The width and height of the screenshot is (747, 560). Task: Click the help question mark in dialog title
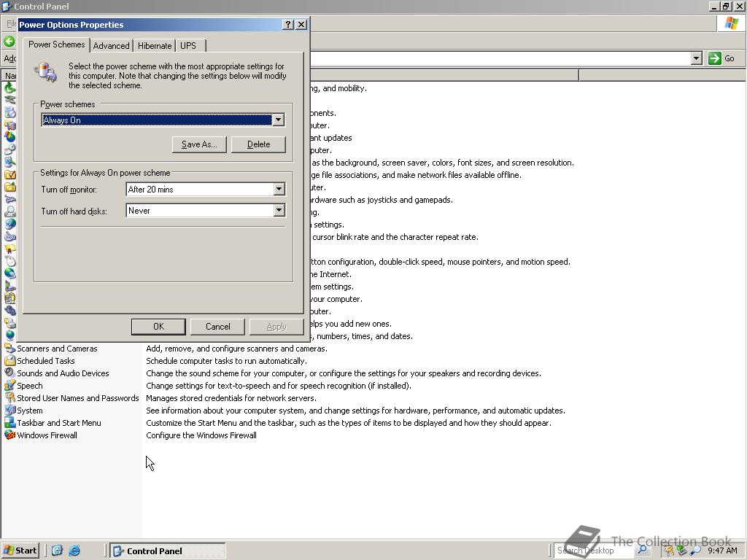(287, 25)
